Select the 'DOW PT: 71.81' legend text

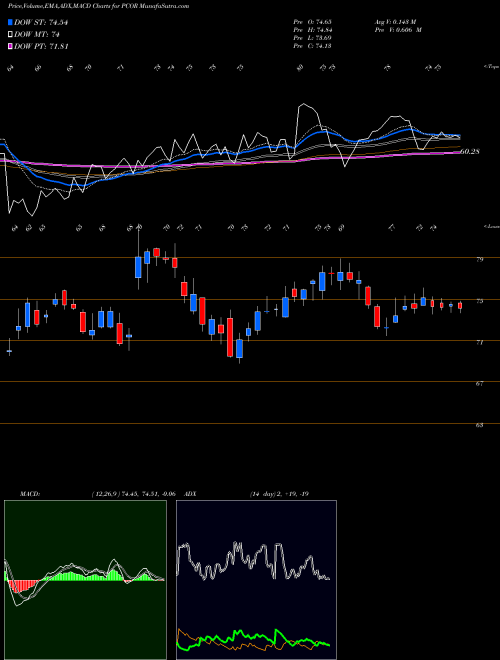click(x=41, y=46)
